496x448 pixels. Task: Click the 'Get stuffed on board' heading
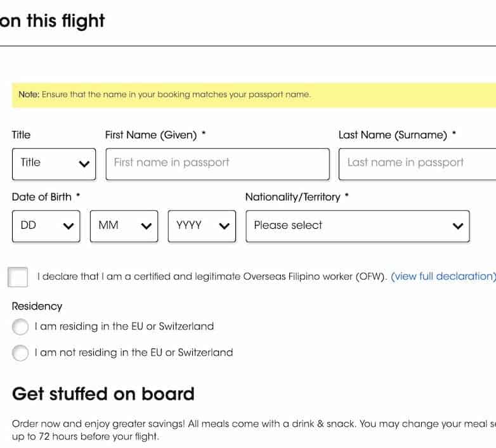click(103, 394)
